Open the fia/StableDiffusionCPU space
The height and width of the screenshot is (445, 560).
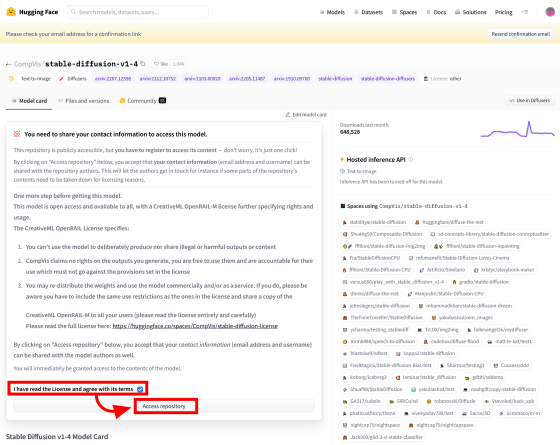pyautogui.click(x=371, y=258)
